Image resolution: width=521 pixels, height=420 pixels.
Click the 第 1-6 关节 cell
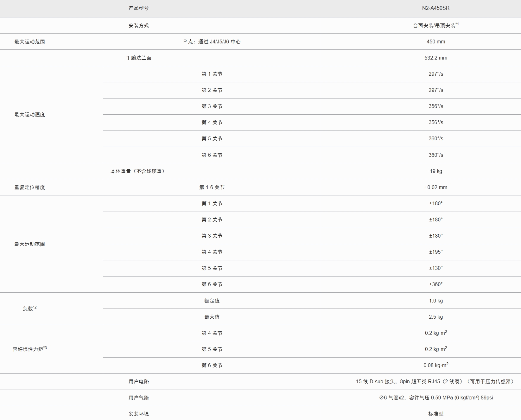coord(212,187)
